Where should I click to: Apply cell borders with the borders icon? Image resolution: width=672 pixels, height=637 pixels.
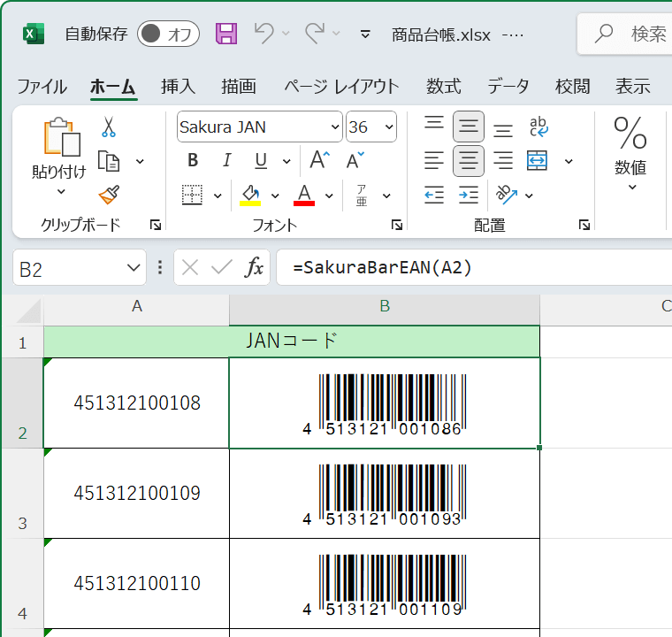[x=192, y=196]
